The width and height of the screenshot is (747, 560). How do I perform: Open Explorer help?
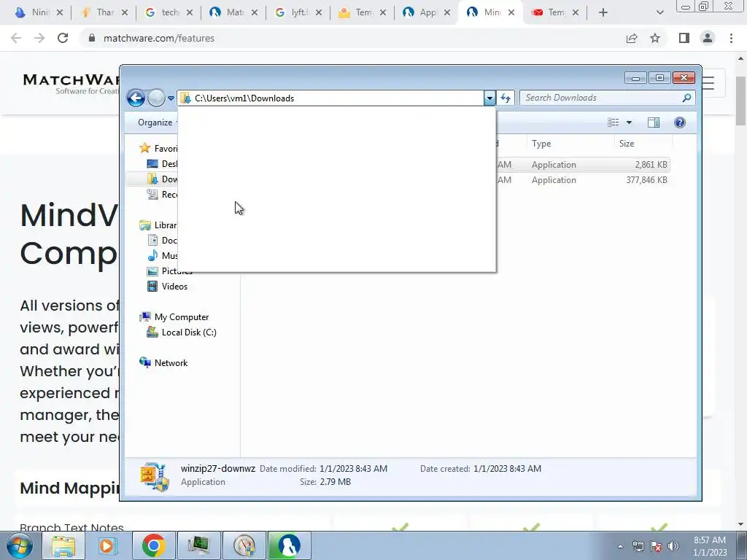point(680,122)
